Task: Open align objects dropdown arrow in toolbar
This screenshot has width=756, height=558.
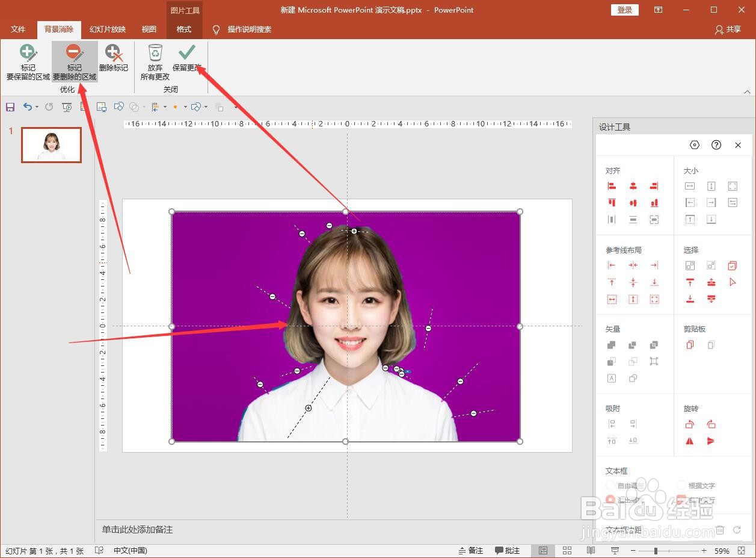Action: point(165,107)
